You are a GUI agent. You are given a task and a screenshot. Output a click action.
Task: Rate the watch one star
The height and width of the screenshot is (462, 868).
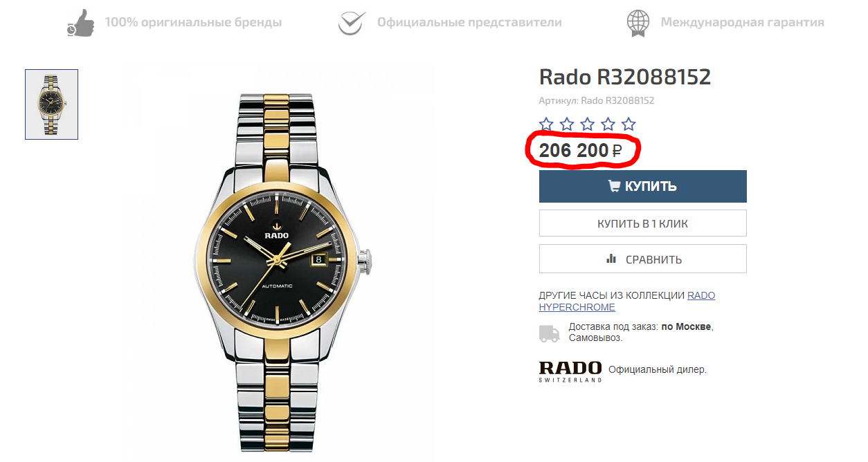click(x=546, y=124)
